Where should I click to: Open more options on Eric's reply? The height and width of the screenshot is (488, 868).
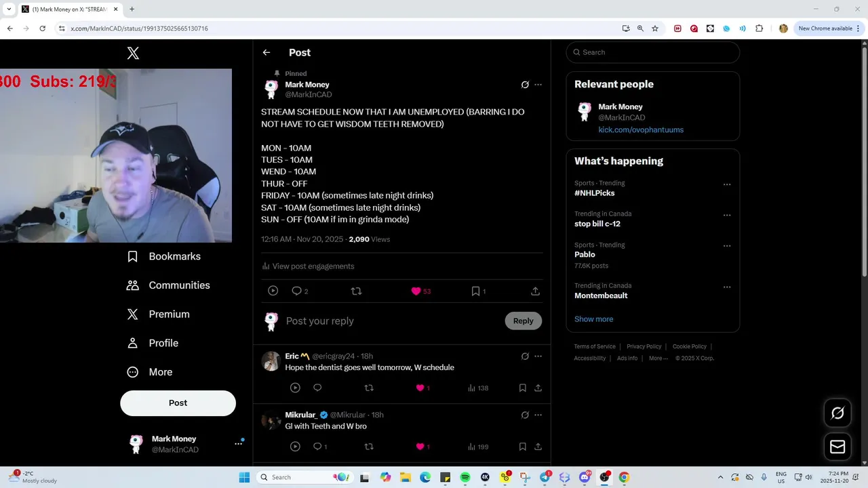[538, 356]
